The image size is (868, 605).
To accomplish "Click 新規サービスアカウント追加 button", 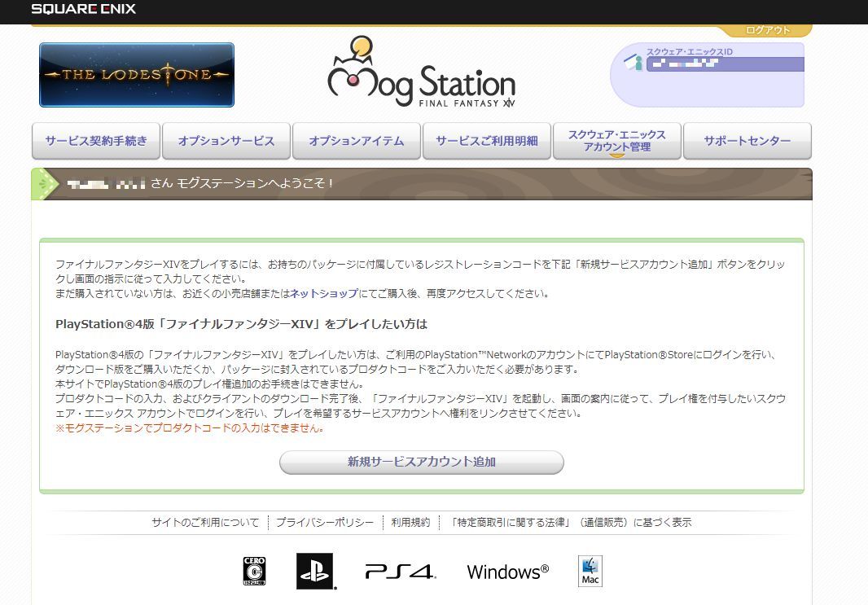I will pyautogui.click(x=422, y=463).
